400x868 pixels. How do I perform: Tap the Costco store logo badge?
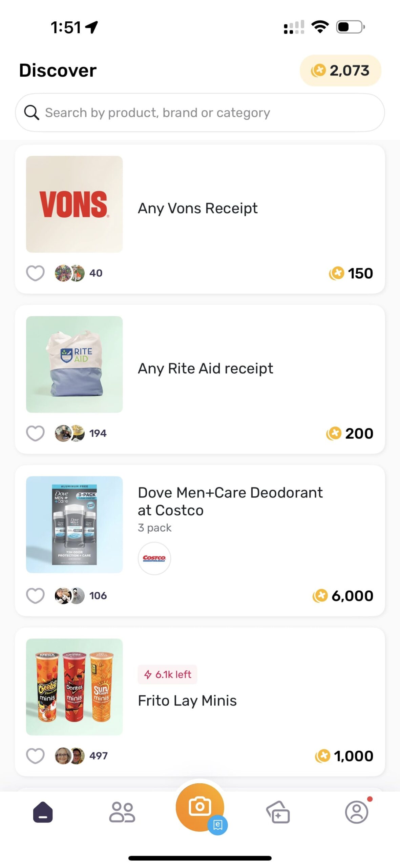[154, 558]
